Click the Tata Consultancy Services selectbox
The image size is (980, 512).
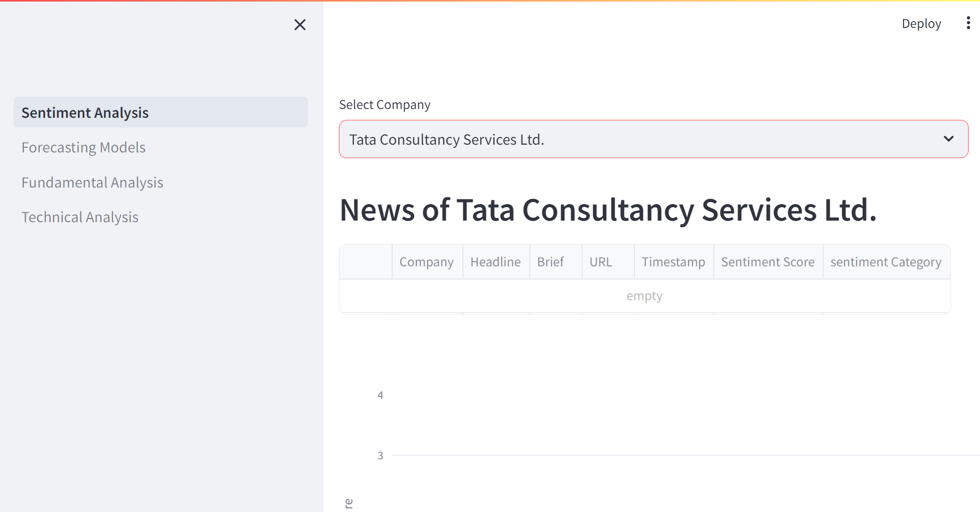pos(620,139)
